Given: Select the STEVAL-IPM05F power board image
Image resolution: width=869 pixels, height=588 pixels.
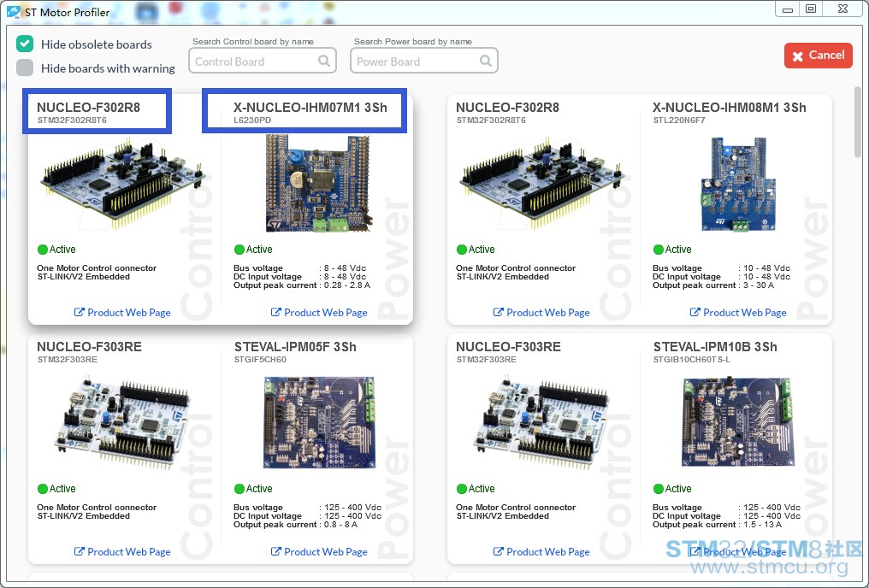Looking at the screenshot, I should 320,422.
